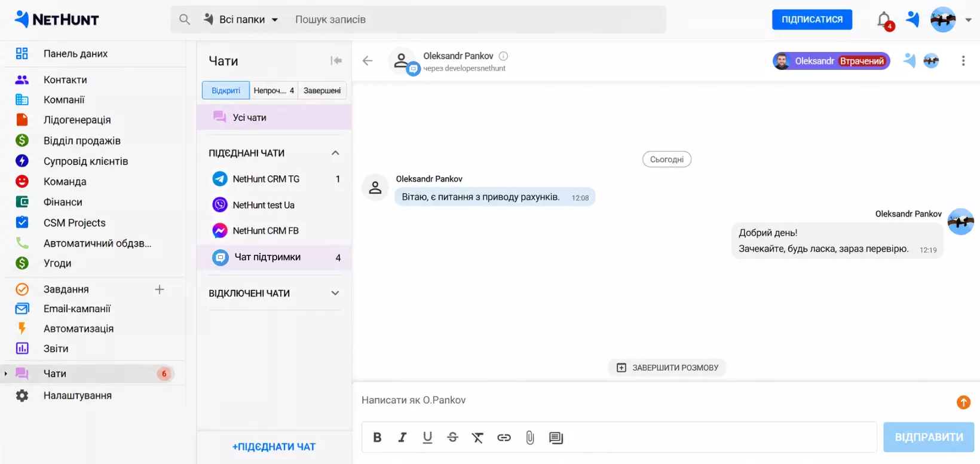Click the orange up-arrow icon
Viewport: 980px width, 464px height.
963,402
